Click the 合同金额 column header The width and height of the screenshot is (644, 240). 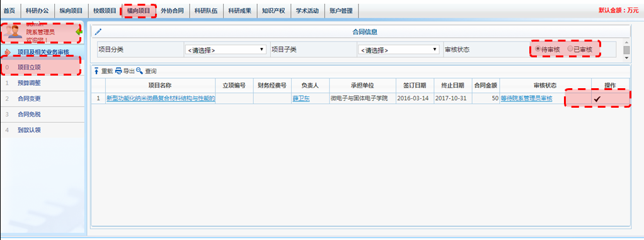point(485,85)
